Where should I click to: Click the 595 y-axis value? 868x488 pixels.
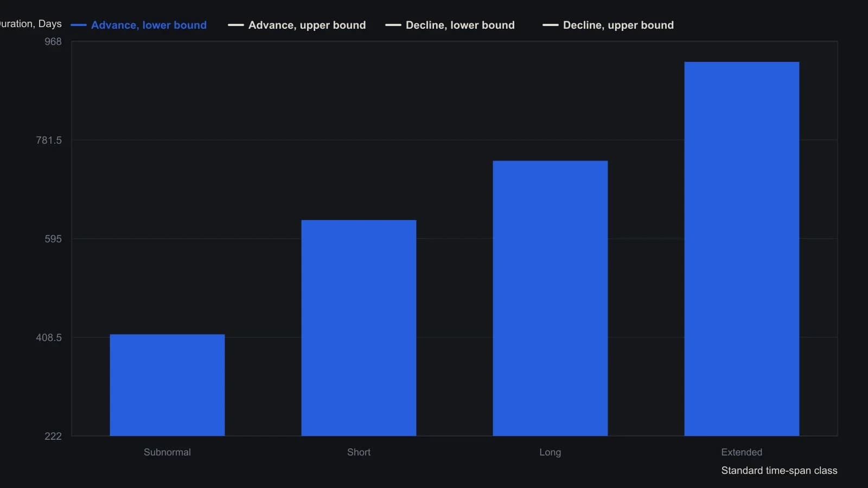(x=53, y=239)
